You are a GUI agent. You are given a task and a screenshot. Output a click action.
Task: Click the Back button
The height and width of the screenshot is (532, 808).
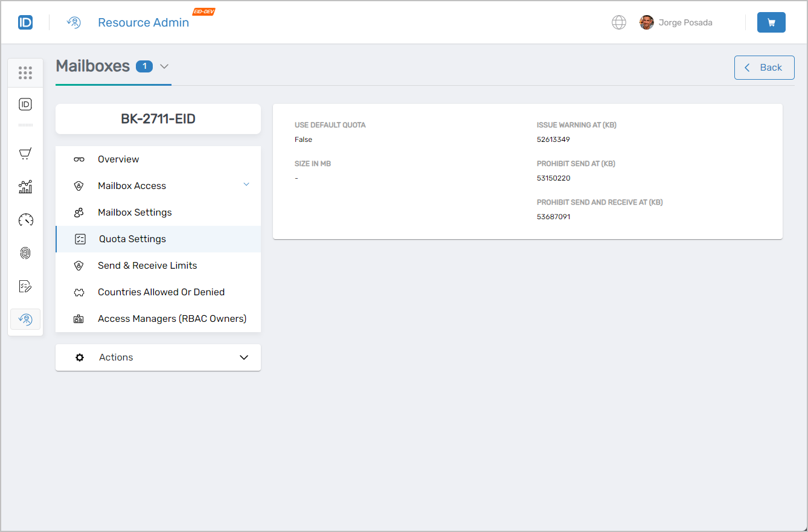click(764, 67)
